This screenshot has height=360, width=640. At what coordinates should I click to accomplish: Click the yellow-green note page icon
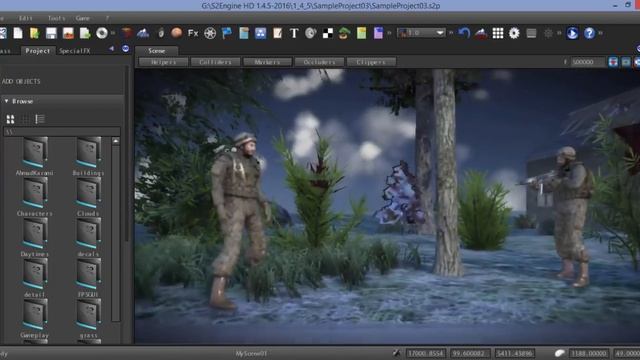pyautogui.click(x=361, y=33)
